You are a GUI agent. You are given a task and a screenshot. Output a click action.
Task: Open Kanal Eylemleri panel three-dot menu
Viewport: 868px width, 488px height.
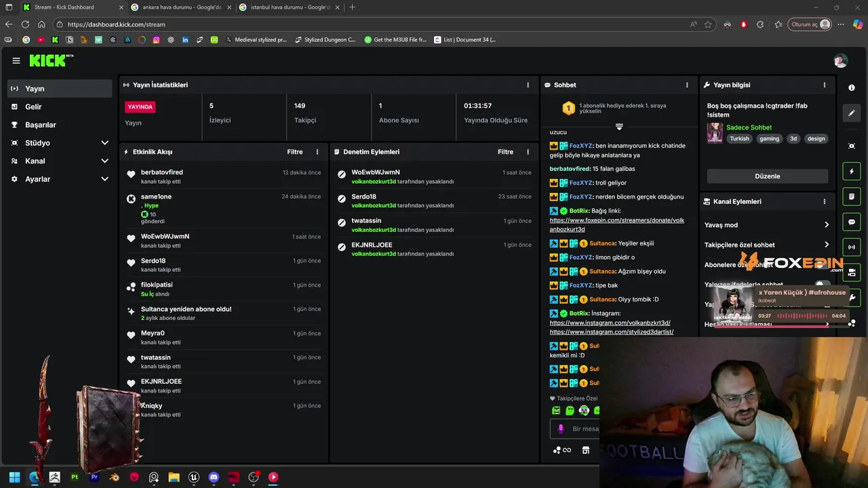click(x=825, y=201)
